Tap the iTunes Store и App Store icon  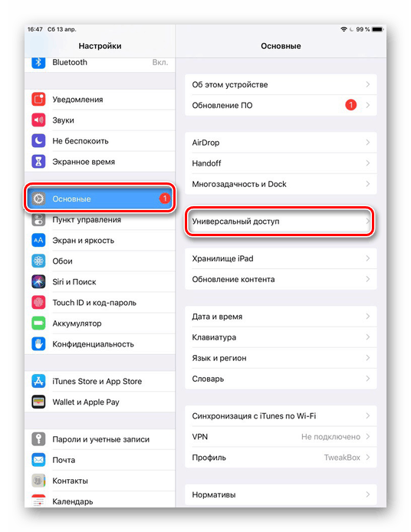[38, 381]
